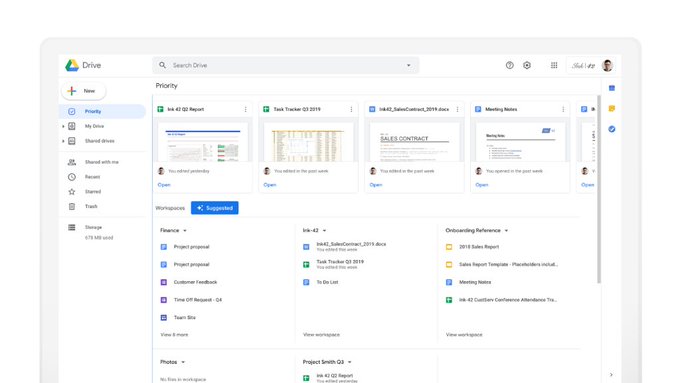The width and height of the screenshot is (680, 383).
Task: Open the Trash
Action: (x=91, y=206)
